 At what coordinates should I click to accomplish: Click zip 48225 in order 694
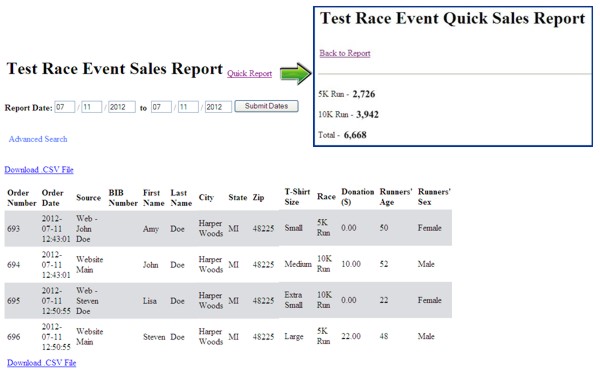tap(263, 265)
